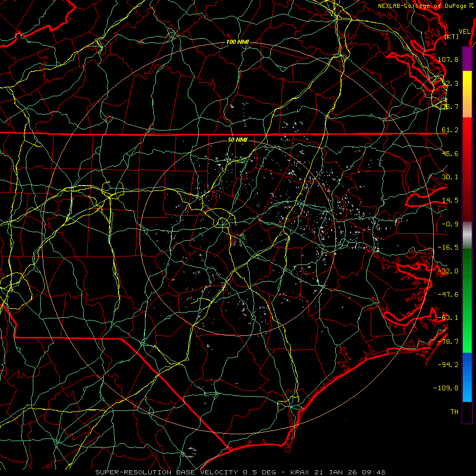
Task: Select the 45.6 velocity scale value
Action: (x=450, y=153)
